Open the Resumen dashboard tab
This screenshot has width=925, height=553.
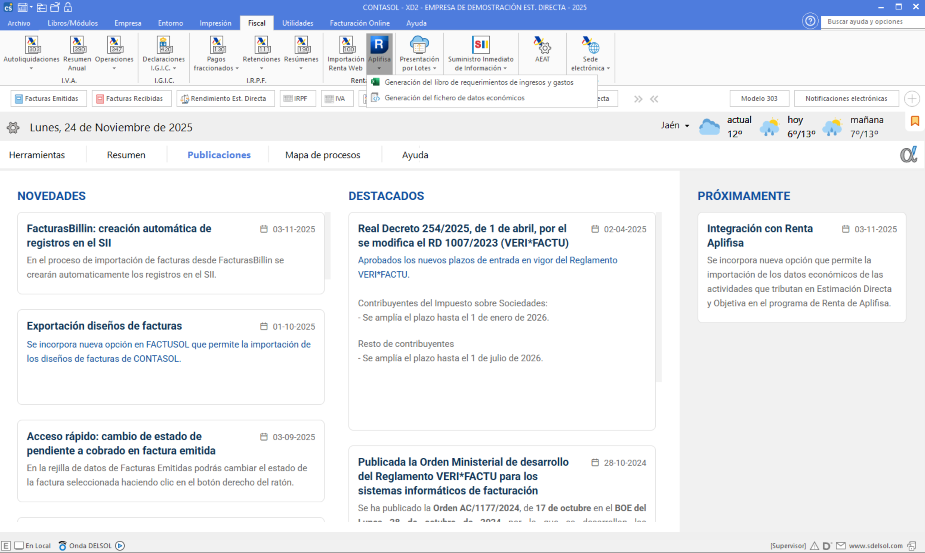tap(126, 155)
